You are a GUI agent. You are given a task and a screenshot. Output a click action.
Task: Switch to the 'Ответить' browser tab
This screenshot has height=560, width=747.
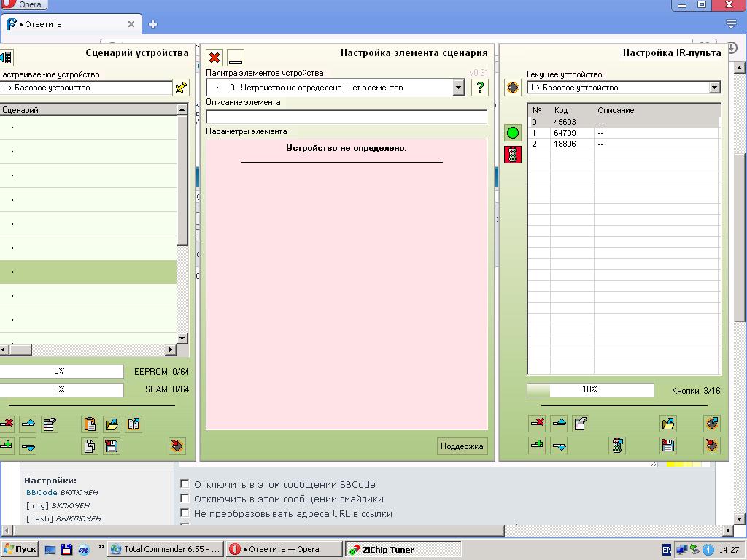[66, 24]
